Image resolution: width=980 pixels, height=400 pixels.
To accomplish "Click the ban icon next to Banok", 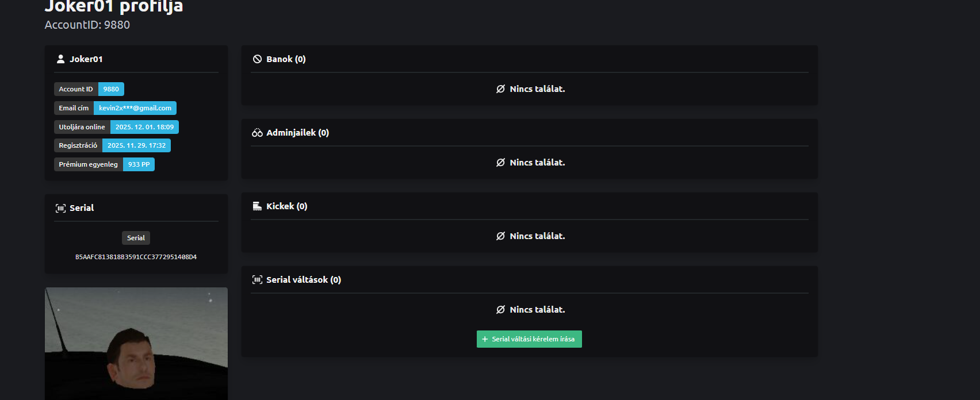I will 257,59.
